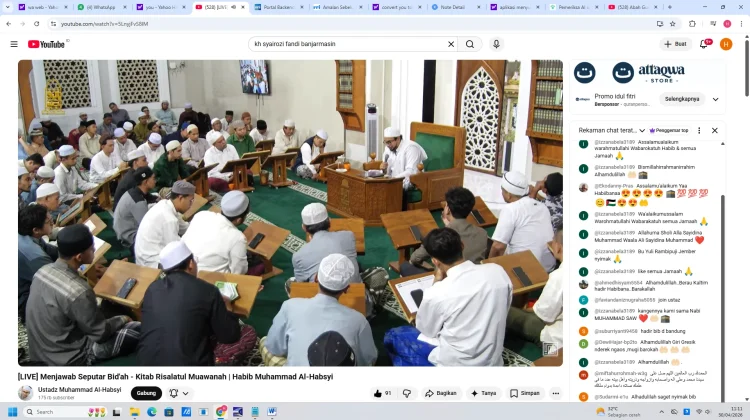Toggle miniplayer icon in video corner
Image resolution: width=750 pixels, height=420 pixels.
pyautogui.click(x=550, y=349)
